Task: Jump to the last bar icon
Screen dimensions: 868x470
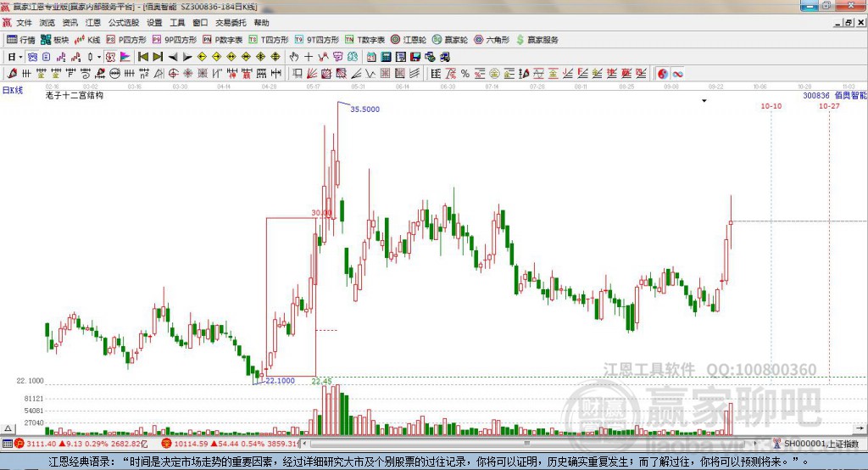Action: click(x=158, y=57)
